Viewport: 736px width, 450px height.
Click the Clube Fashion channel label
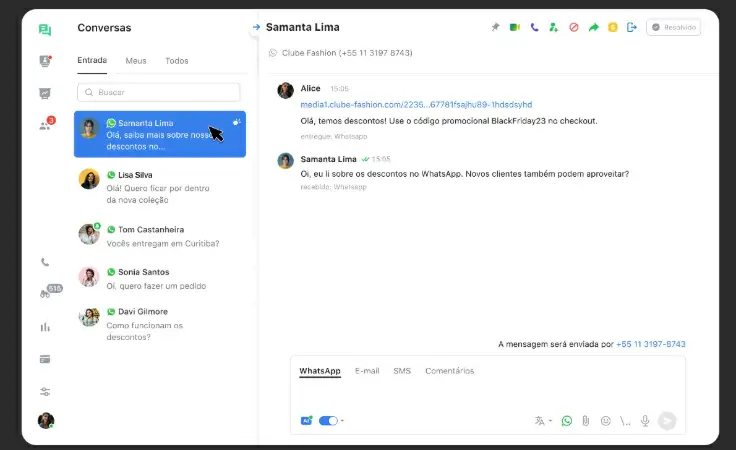[341, 53]
